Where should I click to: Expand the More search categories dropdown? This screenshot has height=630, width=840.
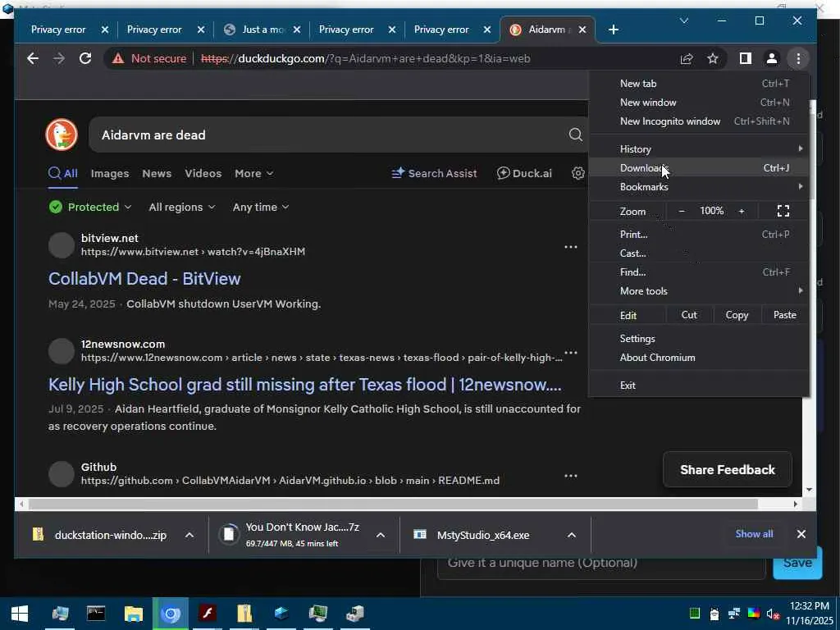pyautogui.click(x=254, y=173)
